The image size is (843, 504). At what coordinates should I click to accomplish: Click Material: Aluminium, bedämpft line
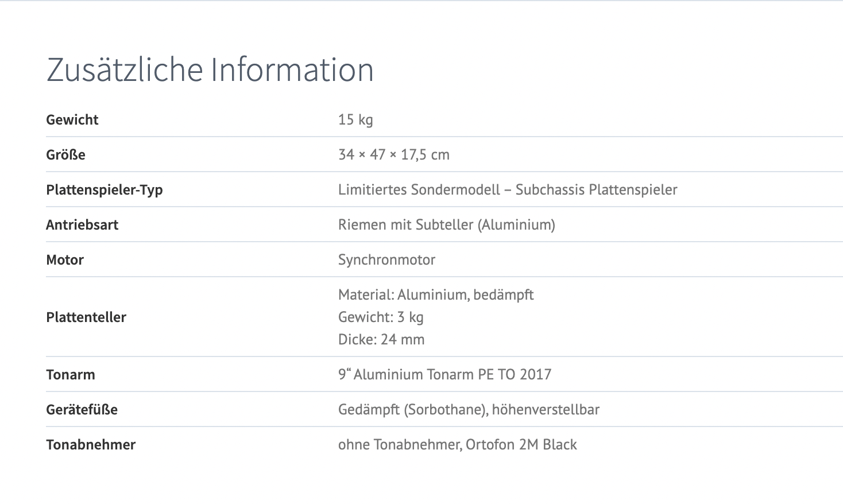pyautogui.click(x=436, y=294)
